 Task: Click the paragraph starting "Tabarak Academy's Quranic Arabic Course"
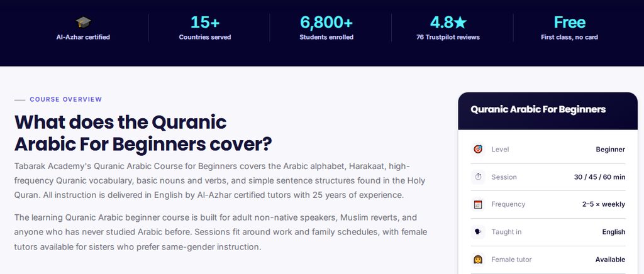pos(219,181)
